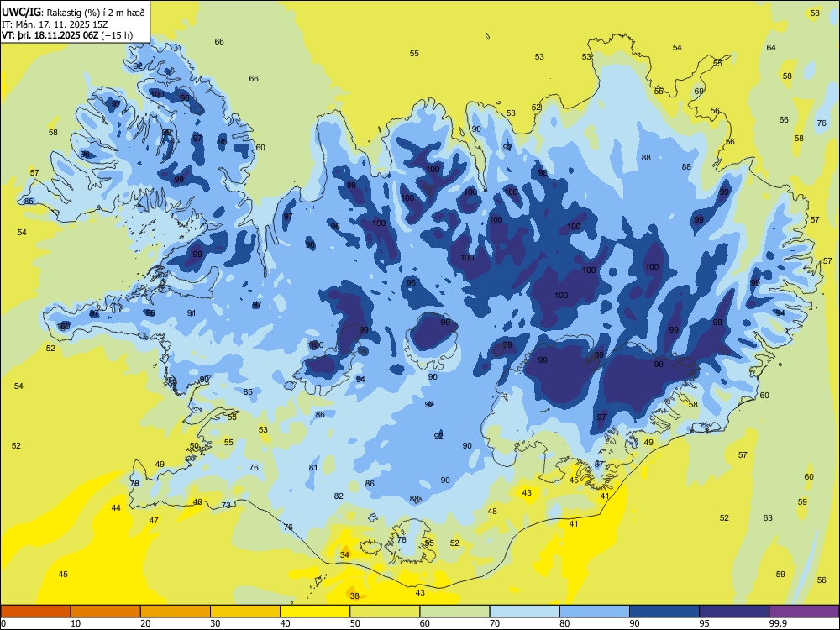
Task: Click the humidity value '87' on the map
Action: (600, 464)
